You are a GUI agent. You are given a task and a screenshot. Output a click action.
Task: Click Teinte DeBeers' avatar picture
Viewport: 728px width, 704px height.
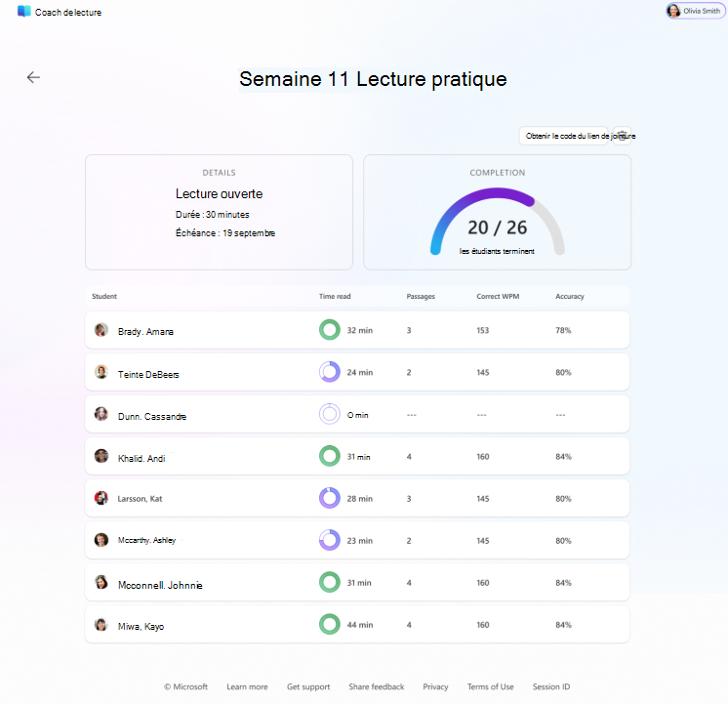[x=101, y=372]
